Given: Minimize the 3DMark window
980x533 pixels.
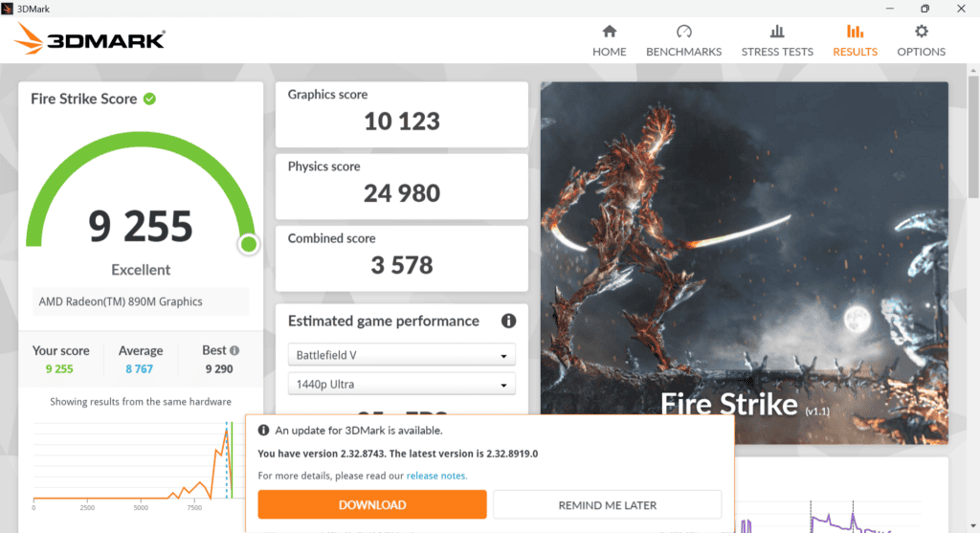Looking at the screenshot, I should click(x=890, y=8).
